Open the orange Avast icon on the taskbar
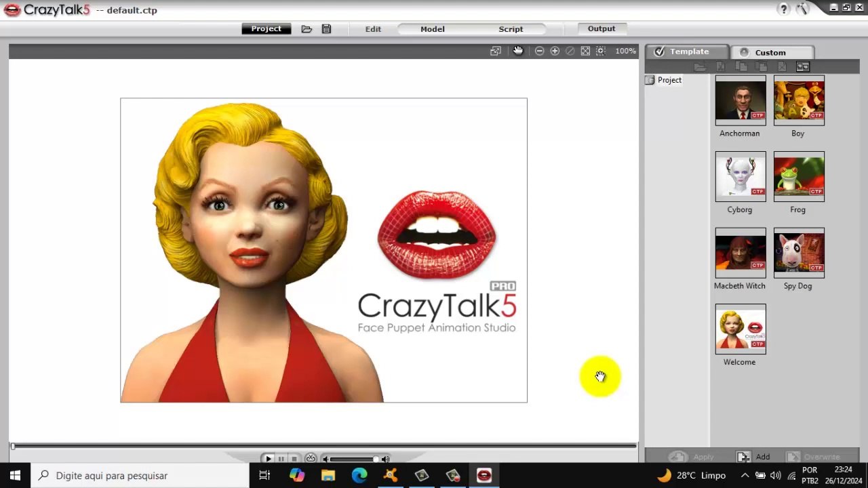The height and width of the screenshot is (488, 868). [391, 475]
